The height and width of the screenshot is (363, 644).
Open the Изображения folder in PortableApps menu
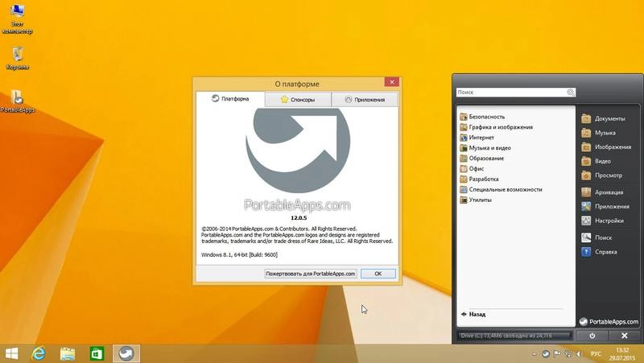(x=606, y=147)
